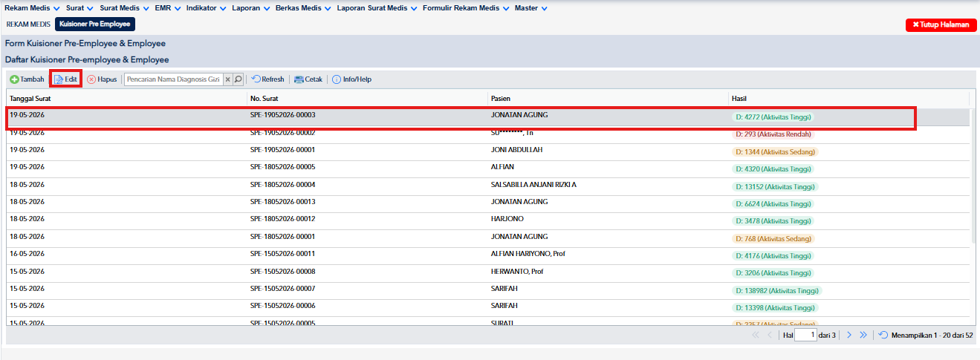Open the Master menu
The width and height of the screenshot is (980, 360).
point(531,8)
